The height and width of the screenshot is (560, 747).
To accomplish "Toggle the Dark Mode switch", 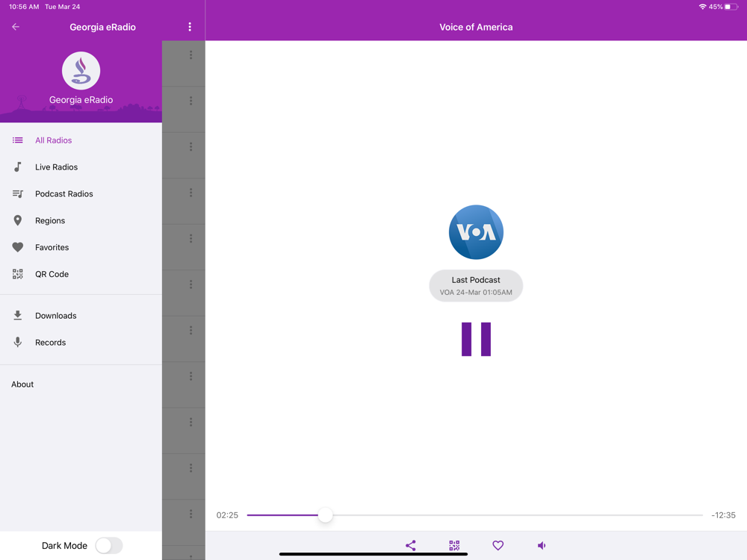I will click(x=109, y=546).
